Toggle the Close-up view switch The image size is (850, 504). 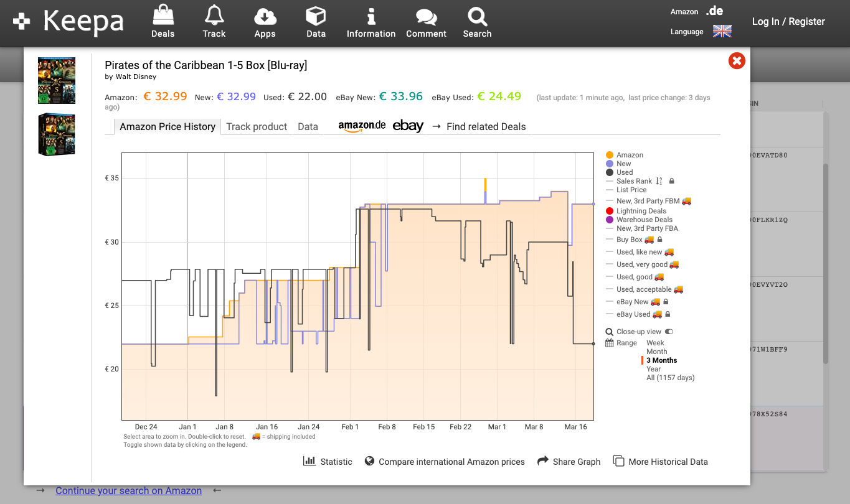click(669, 332)
